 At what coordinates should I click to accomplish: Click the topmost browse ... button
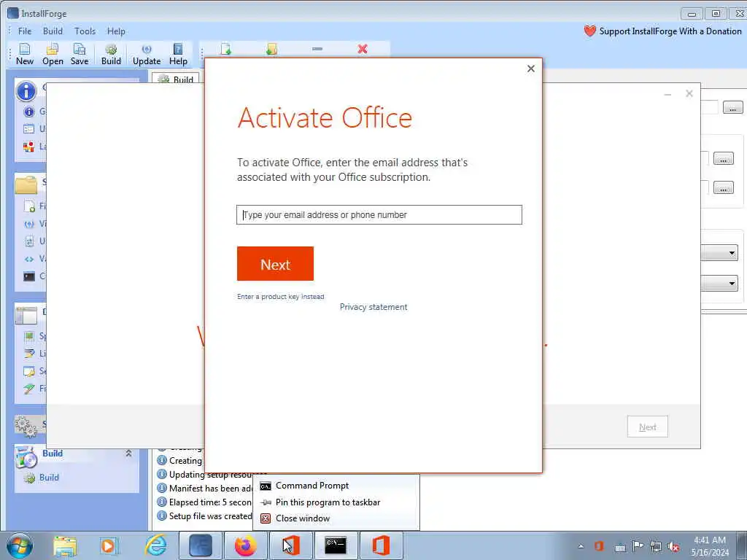pyautogui.click(x=732, y=108)
